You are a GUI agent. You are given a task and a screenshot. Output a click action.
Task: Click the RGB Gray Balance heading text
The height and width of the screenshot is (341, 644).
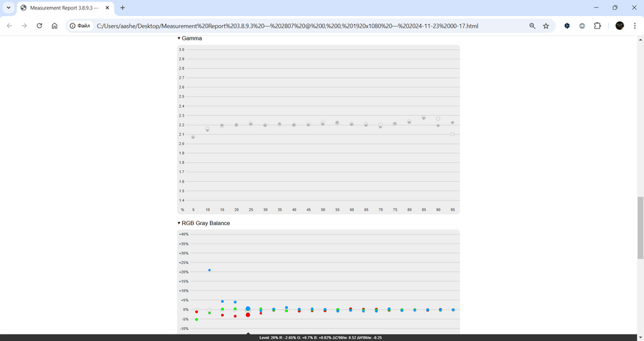(206, 223)
